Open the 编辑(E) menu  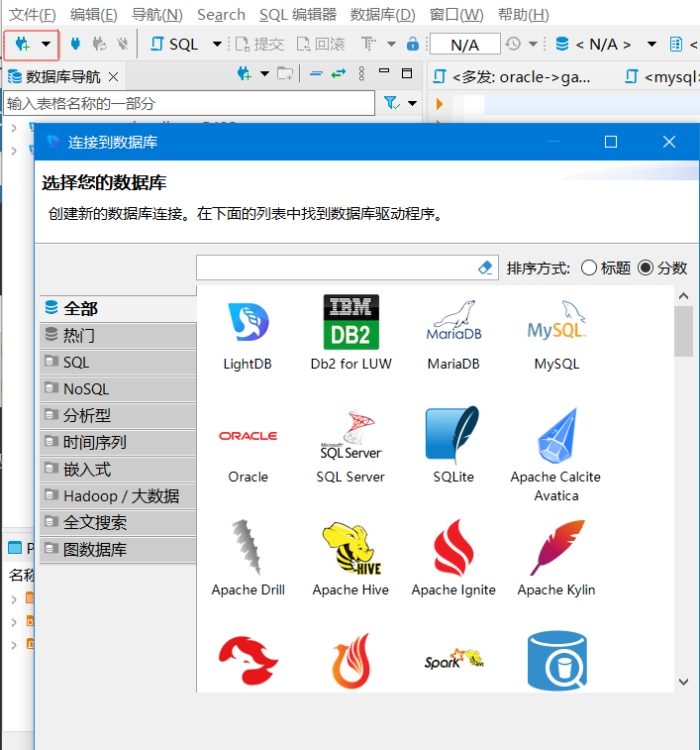pos(94,15)
